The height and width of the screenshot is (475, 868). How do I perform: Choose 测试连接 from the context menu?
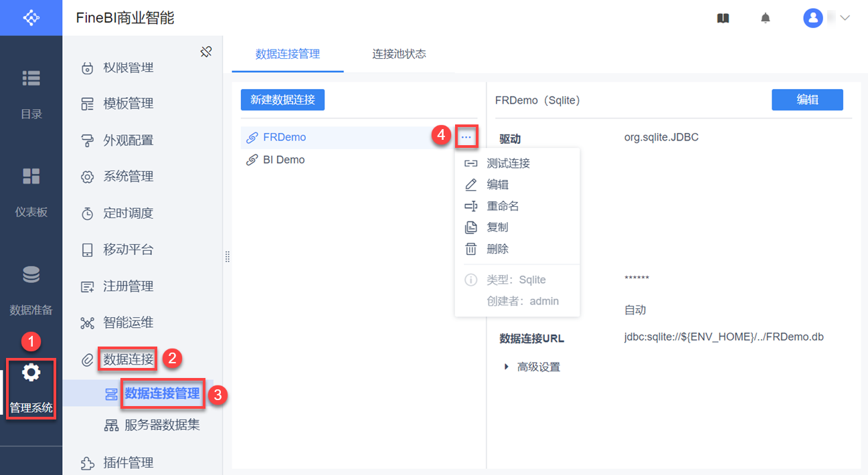(517, 163)
